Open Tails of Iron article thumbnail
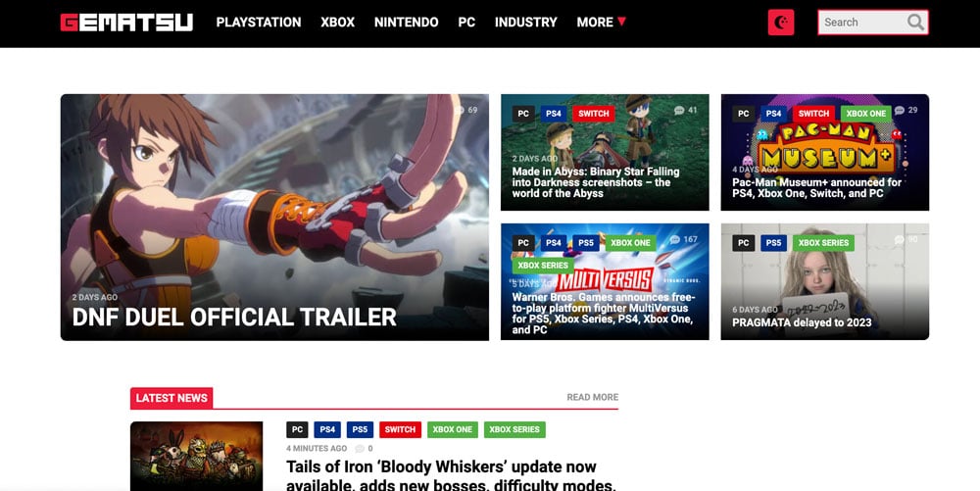This screenshot has width=980, height=491. click(x=196, y=456)
